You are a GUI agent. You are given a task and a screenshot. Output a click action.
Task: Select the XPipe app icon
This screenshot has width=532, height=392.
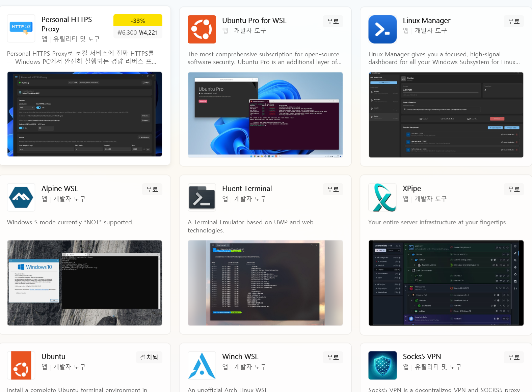click(x=382, y=197)
